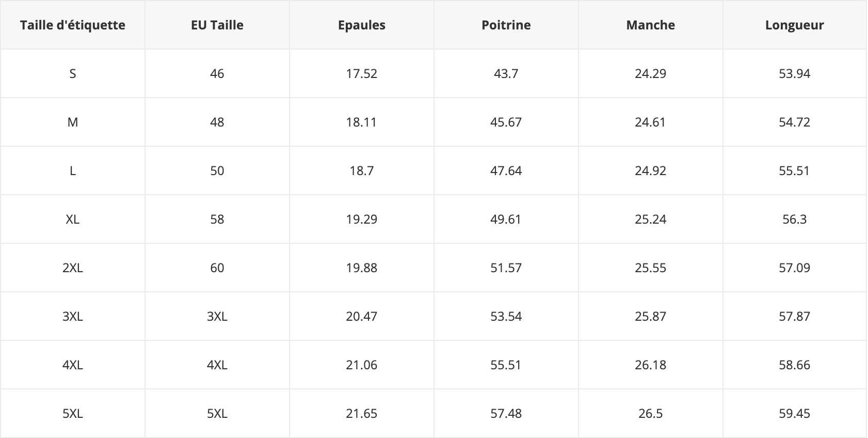Click the "Poitrine" column header
Image resolution: width=868 pixels, height=438 pixels.
[x=506, y=25]
